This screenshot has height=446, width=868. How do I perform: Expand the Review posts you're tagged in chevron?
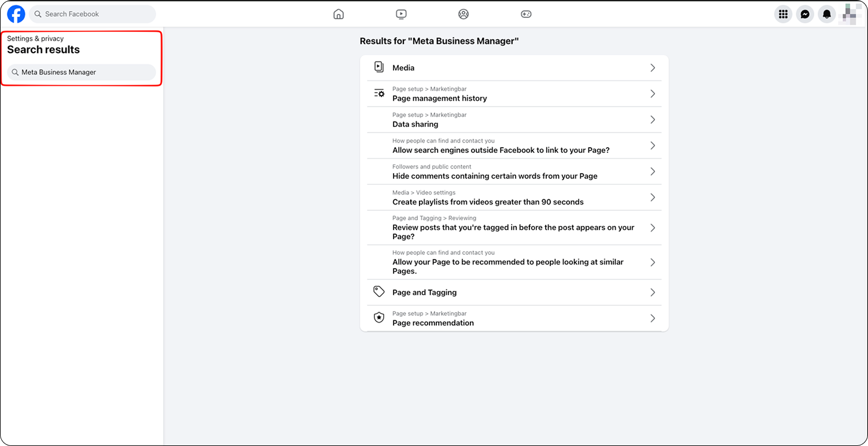click(x=653, y=228)
